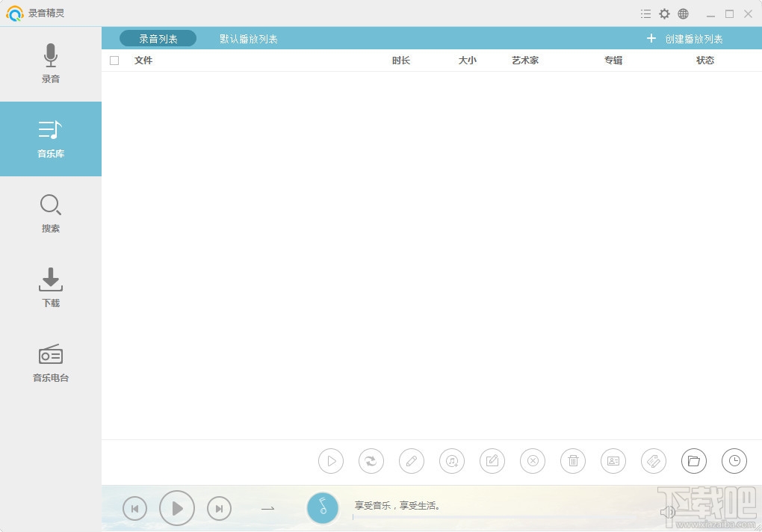Click the 创建播放列表 create playlist button

click(687, 37)
